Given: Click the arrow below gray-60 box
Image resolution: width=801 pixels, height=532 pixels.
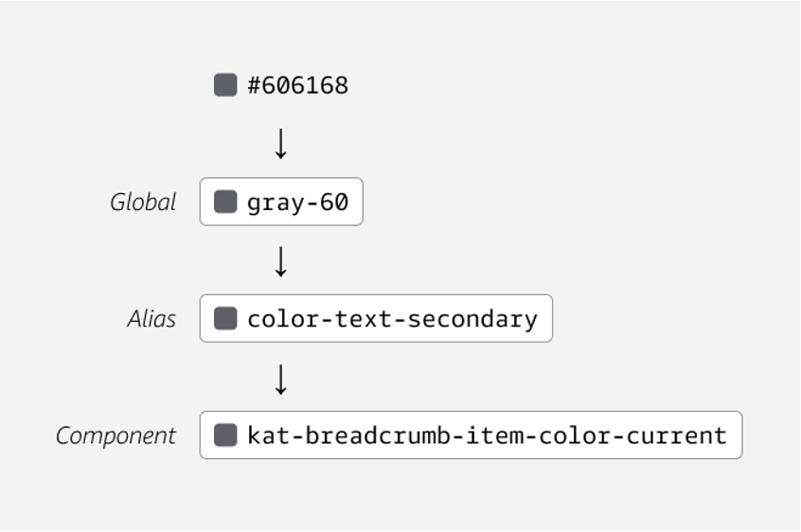Looking at the screenshot, I should [x=281, y=261].
